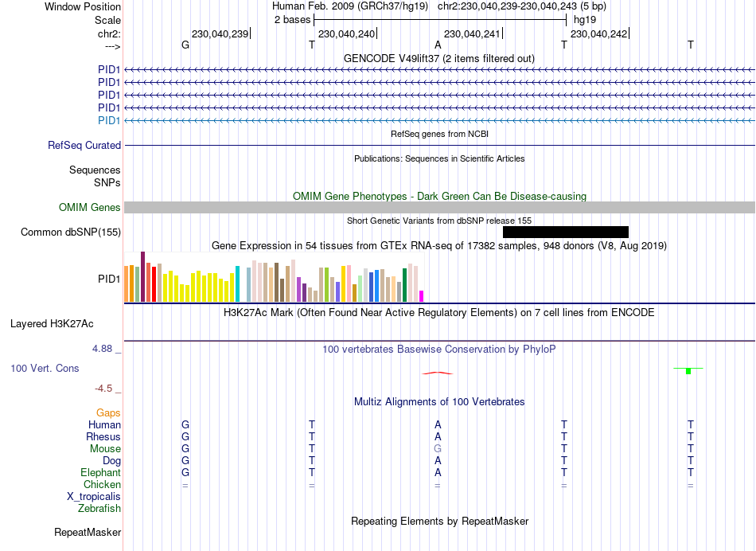Click position label 230,040,241
756x551 pixels.
tap(472, 33)
